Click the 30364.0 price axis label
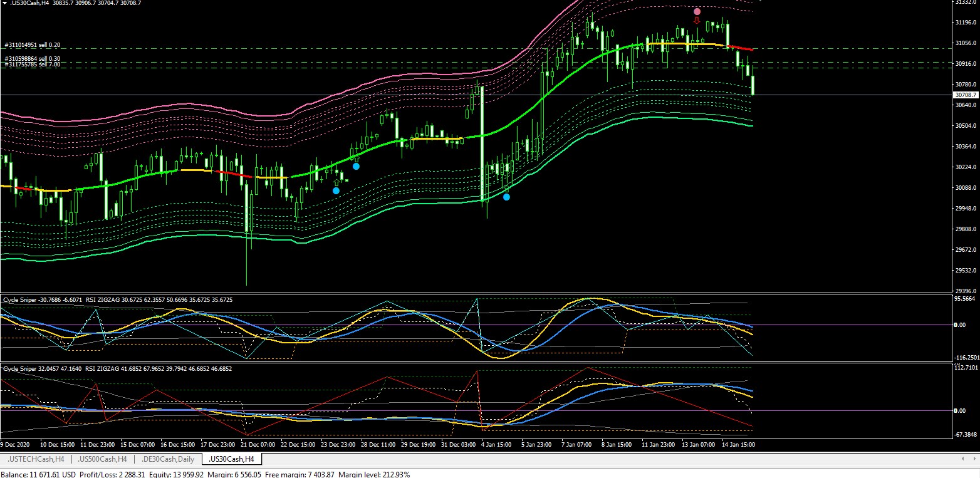The width and height of the screenshot is (980, 478). [x=965, y=147]
